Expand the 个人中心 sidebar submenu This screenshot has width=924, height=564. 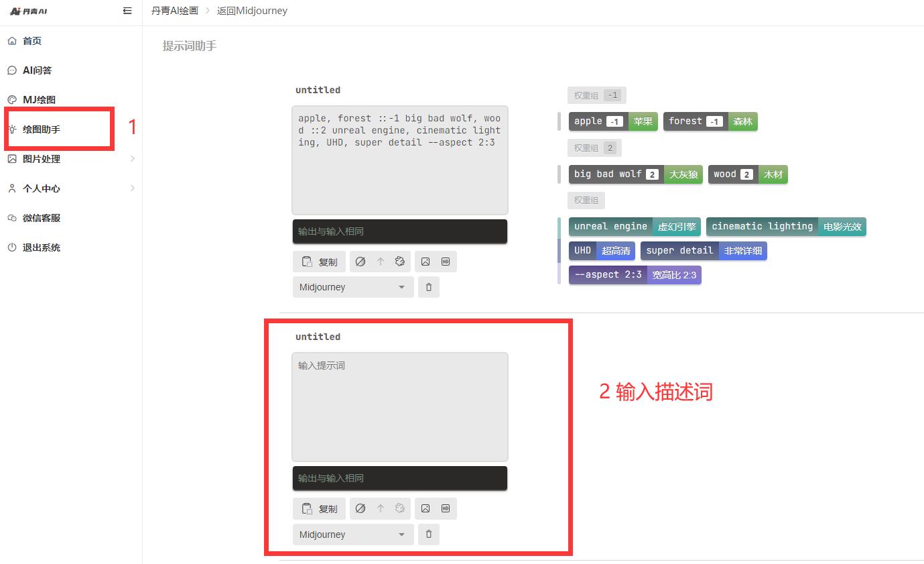(x=70, y=188)
